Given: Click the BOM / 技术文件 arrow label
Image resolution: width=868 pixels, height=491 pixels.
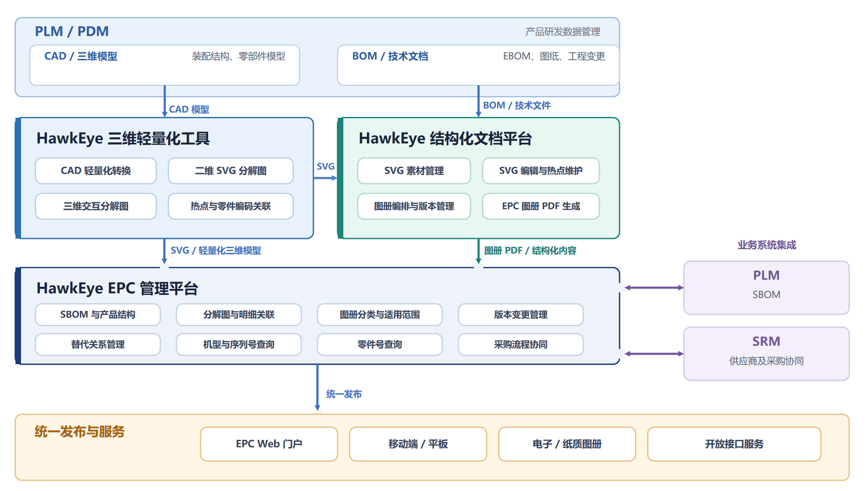Looking at the screenshot, I should pos(517,105).
